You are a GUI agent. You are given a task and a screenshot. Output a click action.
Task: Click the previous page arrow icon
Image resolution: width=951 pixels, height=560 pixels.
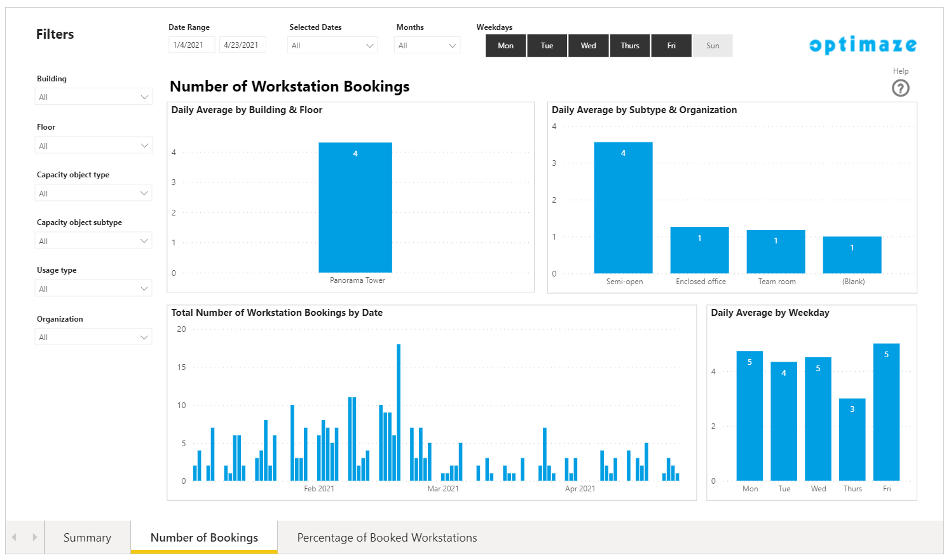tap(15, 537)
